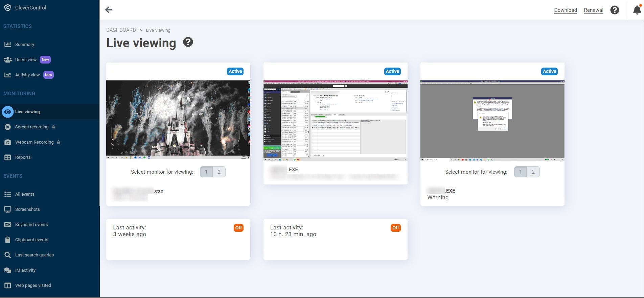644x298 pixels.
Task: Open Screenshots events
Action: [x=27, y=209]
